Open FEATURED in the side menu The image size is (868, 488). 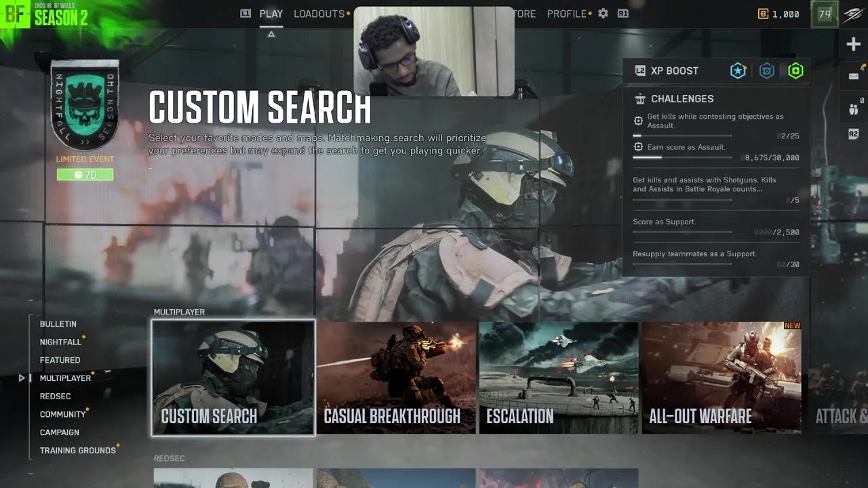[x=60, y=360]
